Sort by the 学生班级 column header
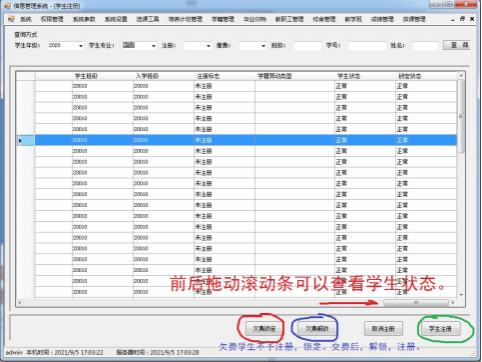The width and height of the screenshot is (482, 362). coord(103,76)
